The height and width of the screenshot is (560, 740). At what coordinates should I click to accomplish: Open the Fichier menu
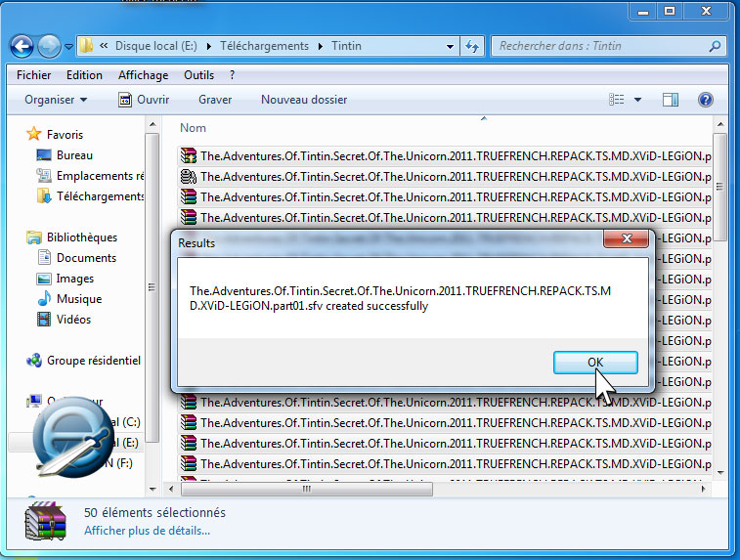(33, 75)
